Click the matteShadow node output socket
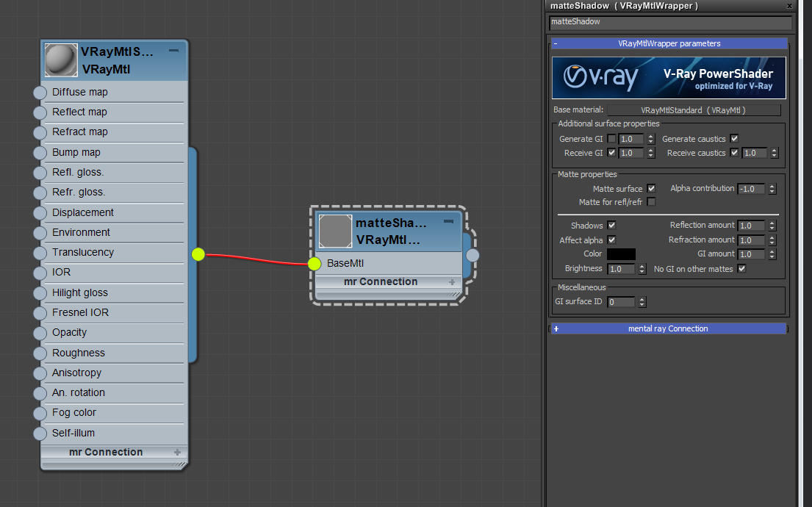Viewport: 812px width, 507px height. pyautogui.click(x=473, y=255)
